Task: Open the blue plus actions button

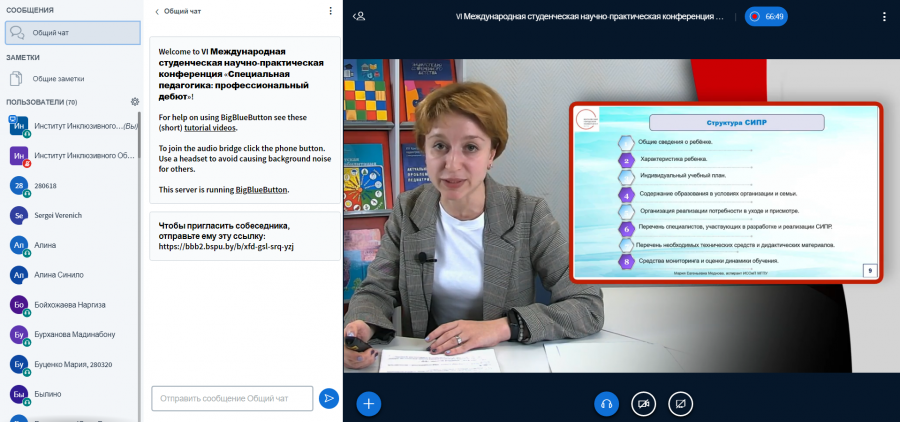Action: pos(368,404)
